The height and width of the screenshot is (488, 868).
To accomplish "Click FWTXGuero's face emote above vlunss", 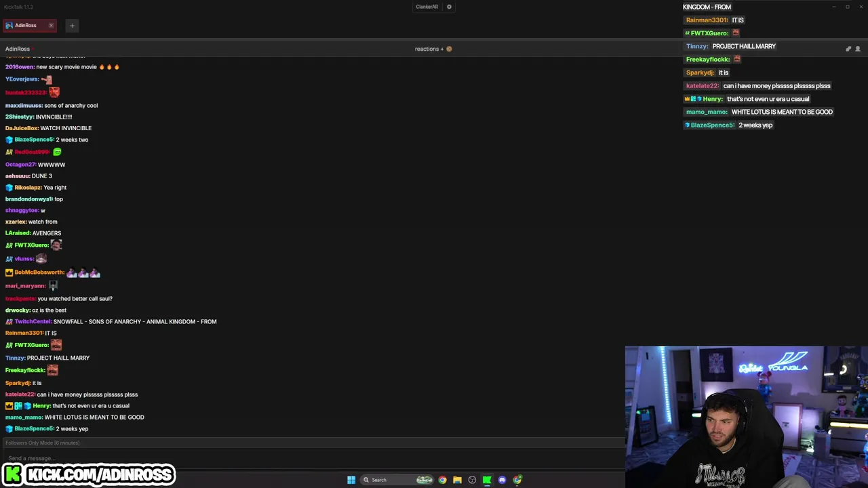I will (x=56, y=245).
